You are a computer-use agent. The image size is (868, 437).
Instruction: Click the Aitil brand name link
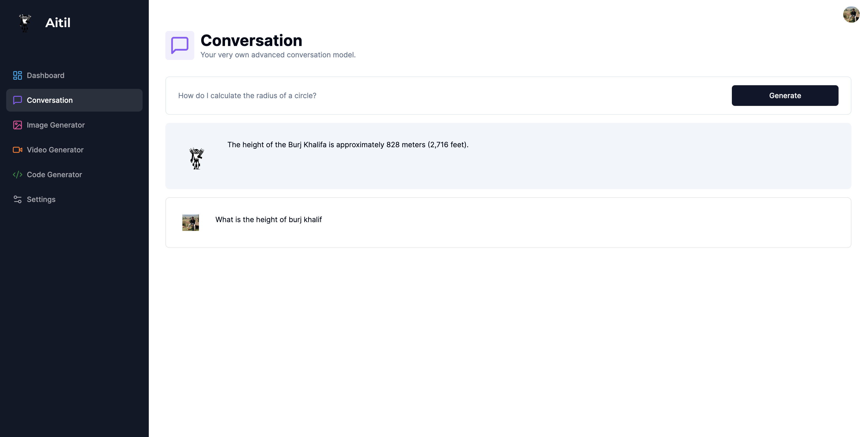click(58, 23)
